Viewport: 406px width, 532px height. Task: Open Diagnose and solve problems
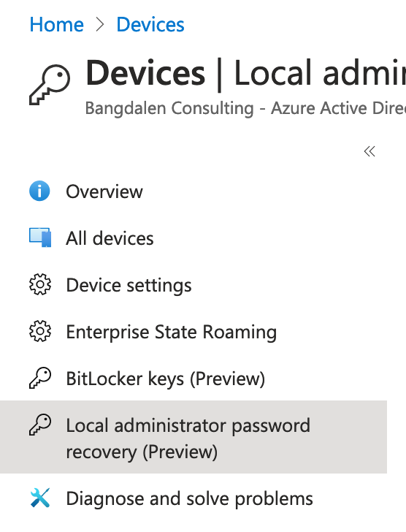[x=194, y=498]
